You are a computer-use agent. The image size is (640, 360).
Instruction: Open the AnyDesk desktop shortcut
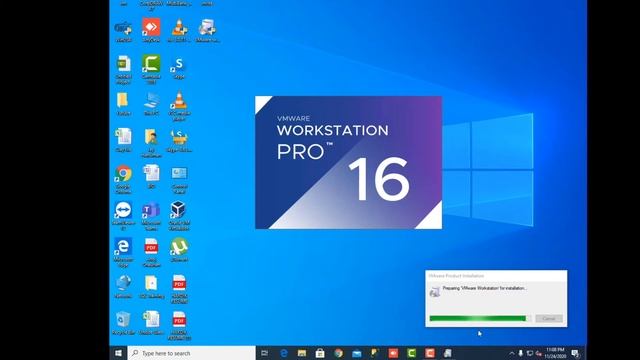(x=151, y=30)
